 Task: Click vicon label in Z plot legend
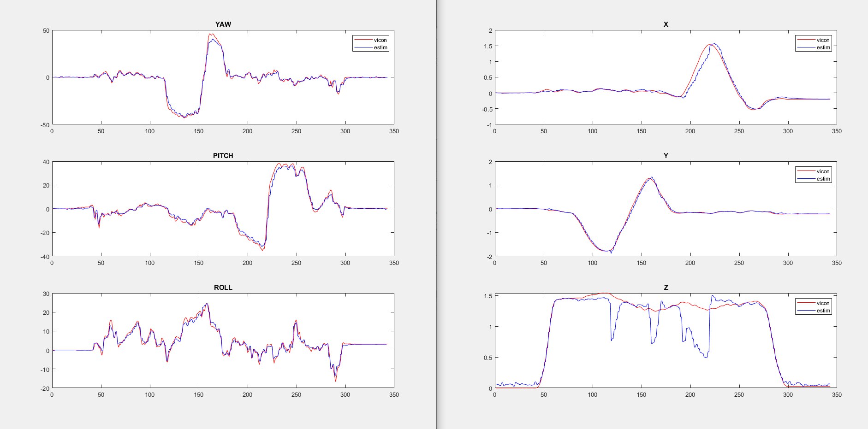[x=823, y=303]
